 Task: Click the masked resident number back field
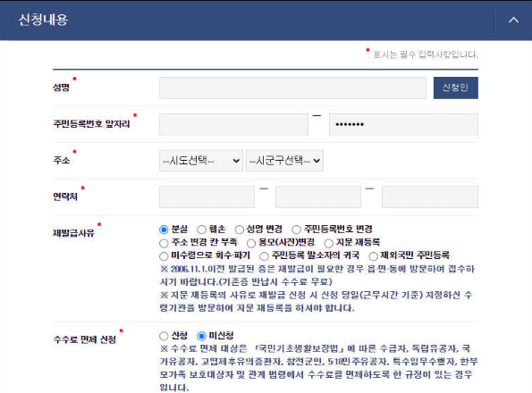(403, 124)
